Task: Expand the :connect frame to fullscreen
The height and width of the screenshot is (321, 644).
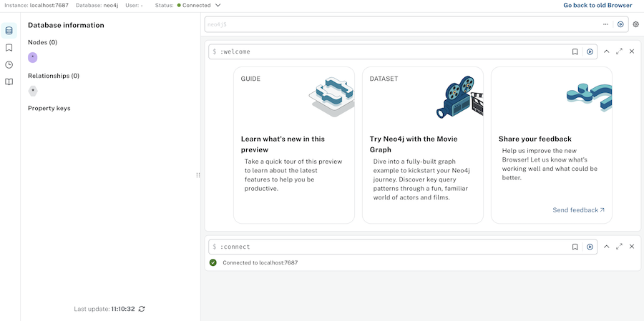Action: [x=620, y=247]
